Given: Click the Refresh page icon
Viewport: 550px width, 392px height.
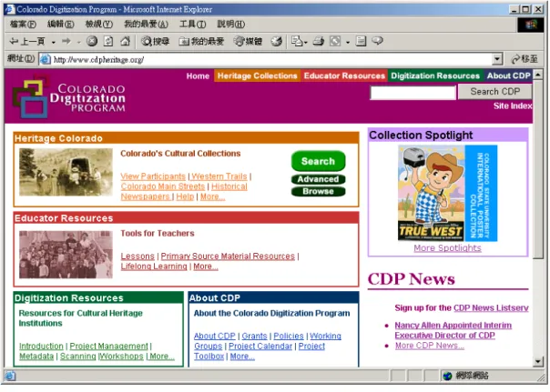Looking at the screenshot, I should click(108, 41).
